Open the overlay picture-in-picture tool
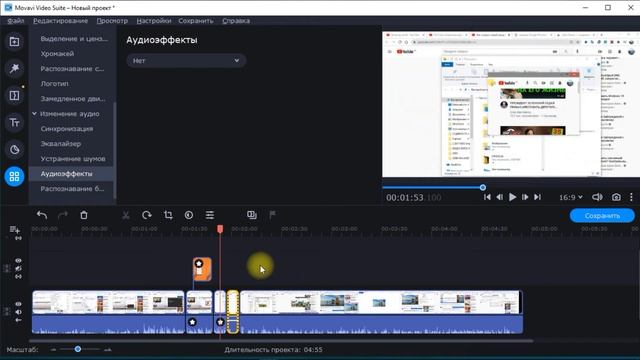 coord(252,215)
